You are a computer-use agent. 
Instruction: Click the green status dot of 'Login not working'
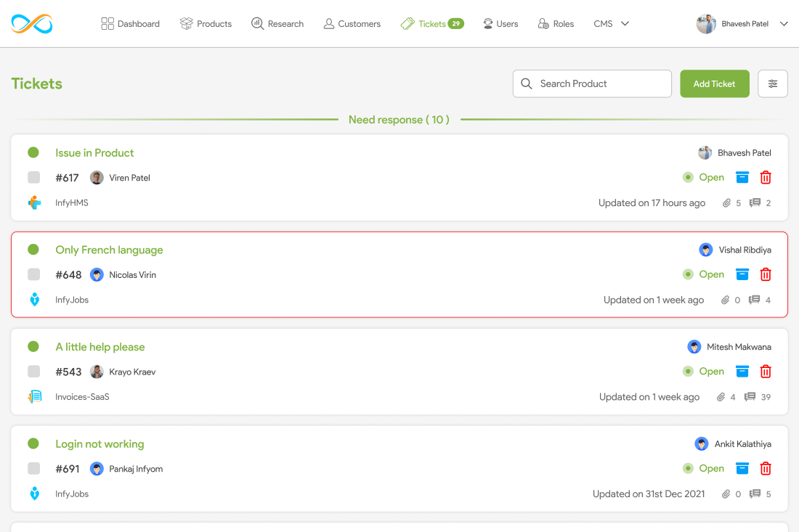33,443
